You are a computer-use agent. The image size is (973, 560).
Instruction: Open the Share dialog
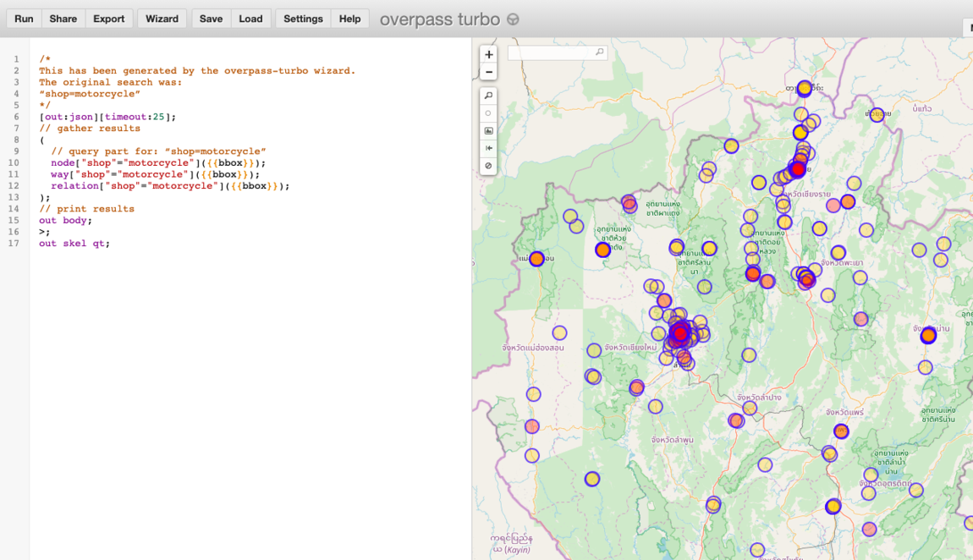(63, 19)
